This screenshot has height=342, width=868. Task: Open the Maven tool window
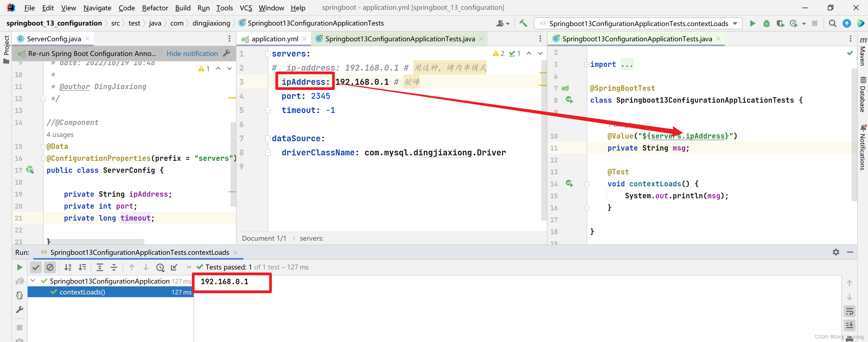pyautogui.click(x=863, y=52)
